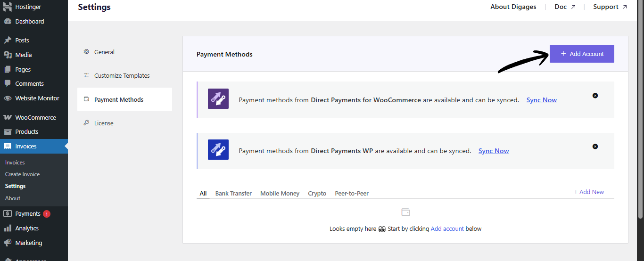
Task: Click the Payment Methods card icon
Action: click(x=86, y=99)
